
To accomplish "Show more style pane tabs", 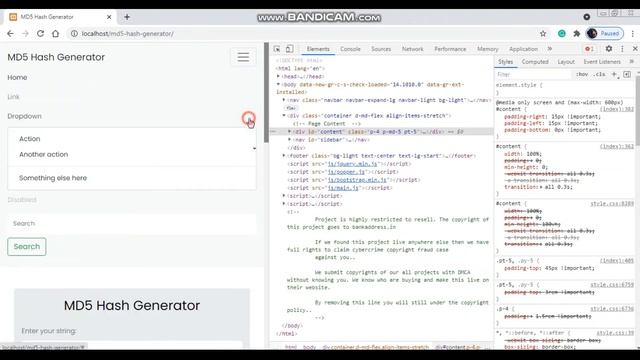I will point(631,62).
